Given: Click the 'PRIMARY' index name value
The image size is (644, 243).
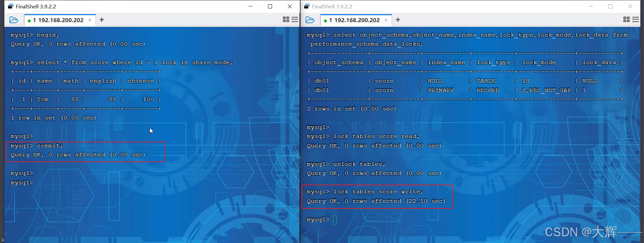Looking at the screenshot, I should pos(441,90).
